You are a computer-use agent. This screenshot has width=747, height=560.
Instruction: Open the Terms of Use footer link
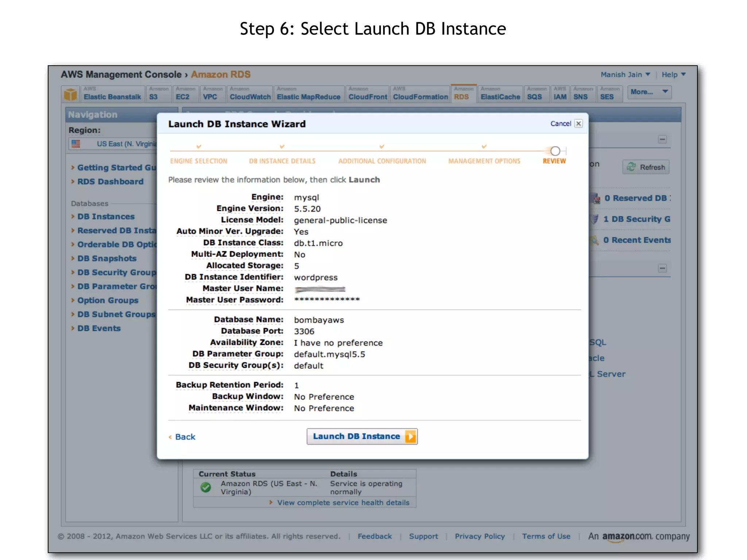click(546, 536)
